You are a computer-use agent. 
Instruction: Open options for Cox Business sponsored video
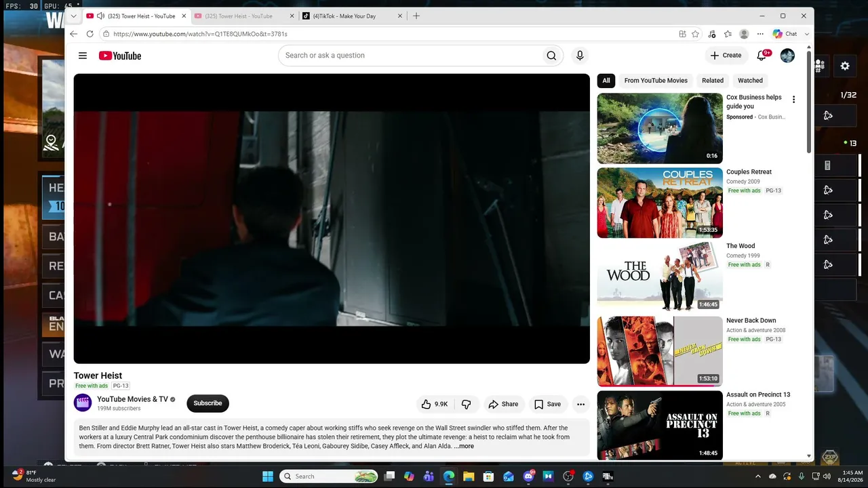coord(793,100)
